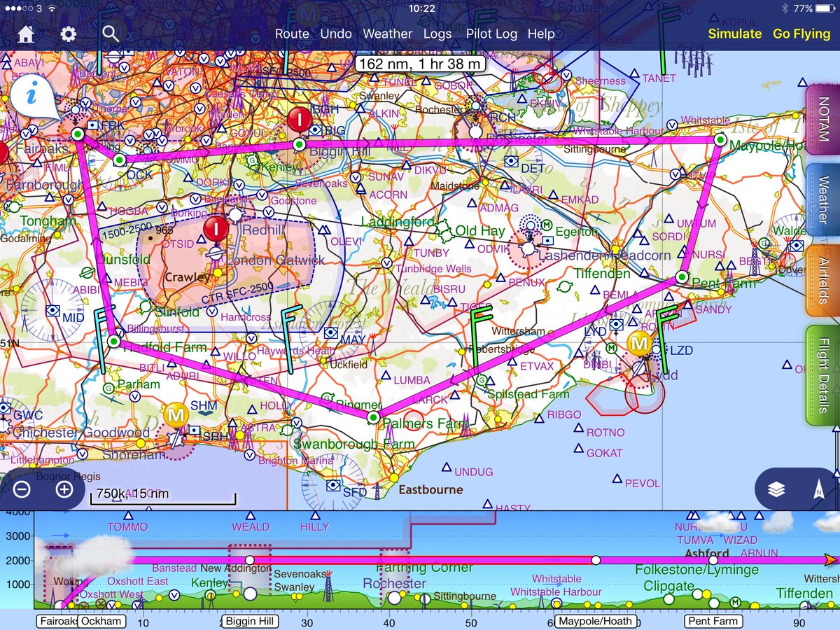Select the Fairoaks route waypoint dot
Image resolution: width=840 pixels, height=630 pixels.
coord(78,134)
